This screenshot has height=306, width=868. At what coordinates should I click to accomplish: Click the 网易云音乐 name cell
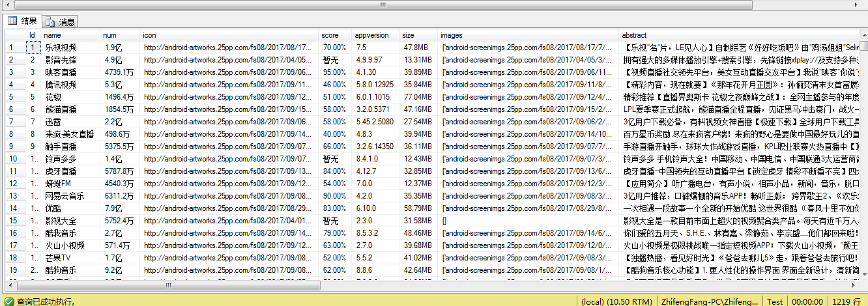(71, 196)
